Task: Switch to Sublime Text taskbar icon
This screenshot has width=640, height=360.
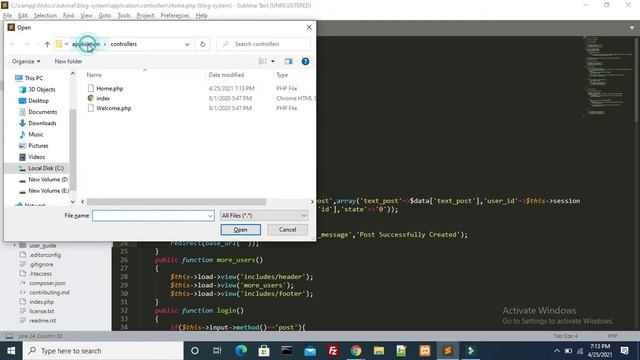Action: [x=448, y=351]
